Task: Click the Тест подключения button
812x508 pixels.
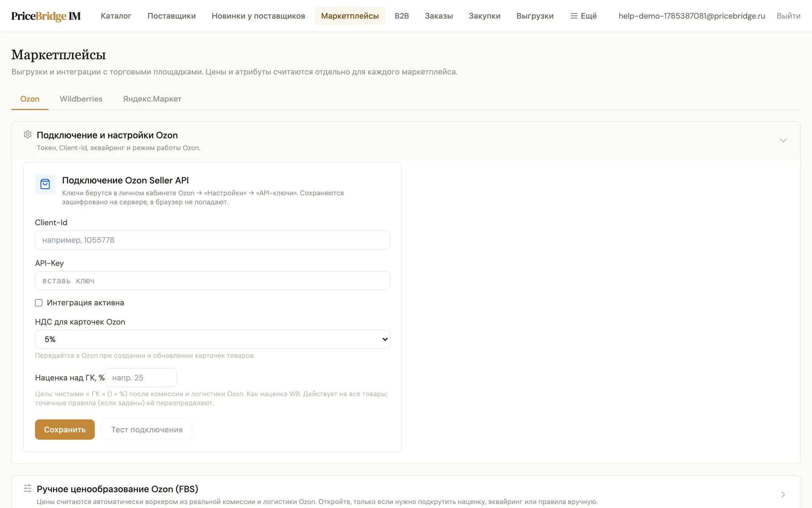Action: point(147,429)
